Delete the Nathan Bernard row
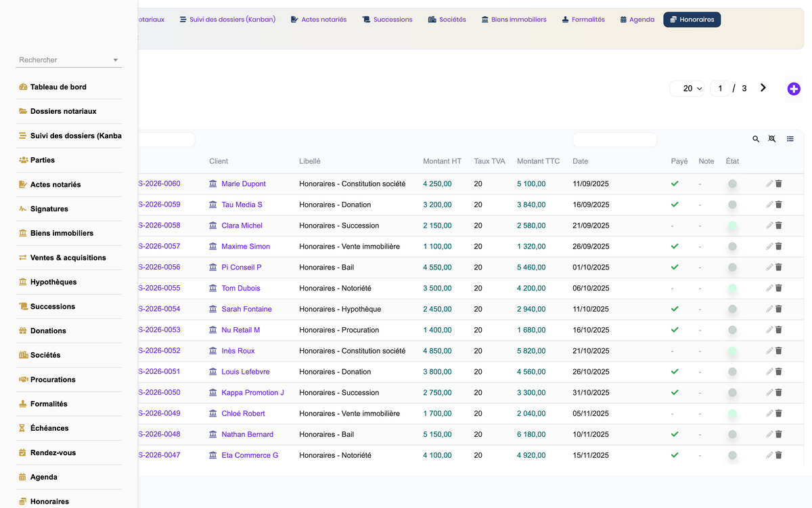 coord(778,434)
